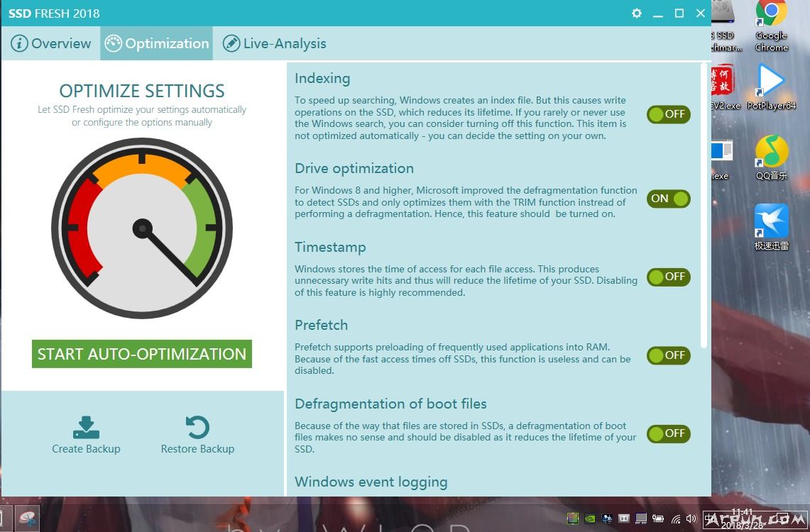Viewport: 810px width, 532px height.
Task: Click the volume icon in system tray
Action: [x=691, y=519]
